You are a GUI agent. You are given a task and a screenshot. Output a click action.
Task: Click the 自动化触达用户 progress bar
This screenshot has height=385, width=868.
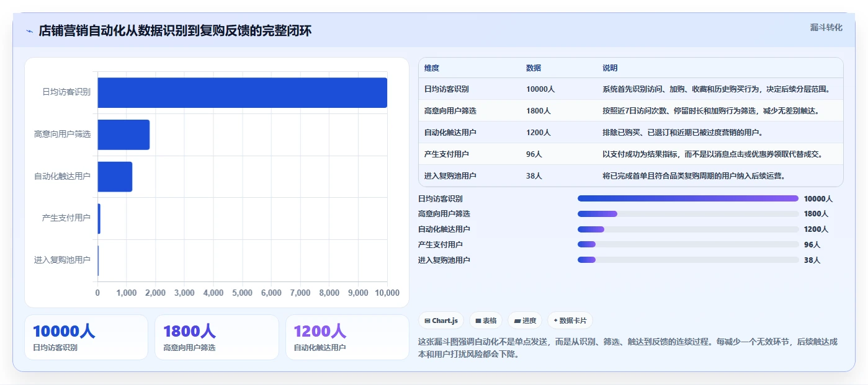(688, 229)
